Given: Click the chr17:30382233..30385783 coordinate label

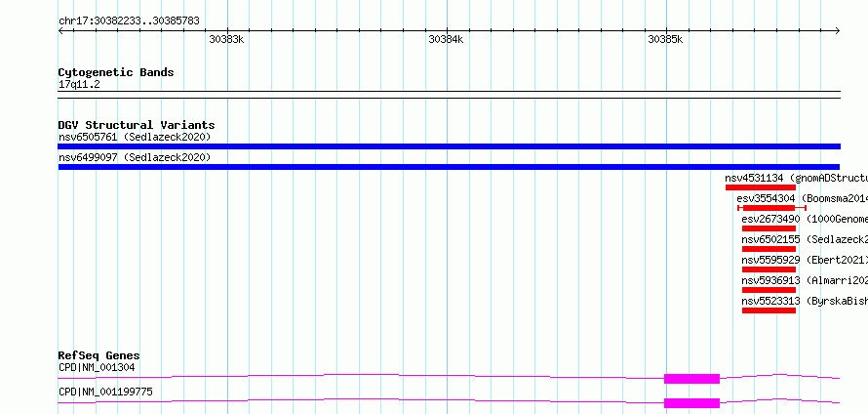Looking at the screenshot, I should coord(129,21).
